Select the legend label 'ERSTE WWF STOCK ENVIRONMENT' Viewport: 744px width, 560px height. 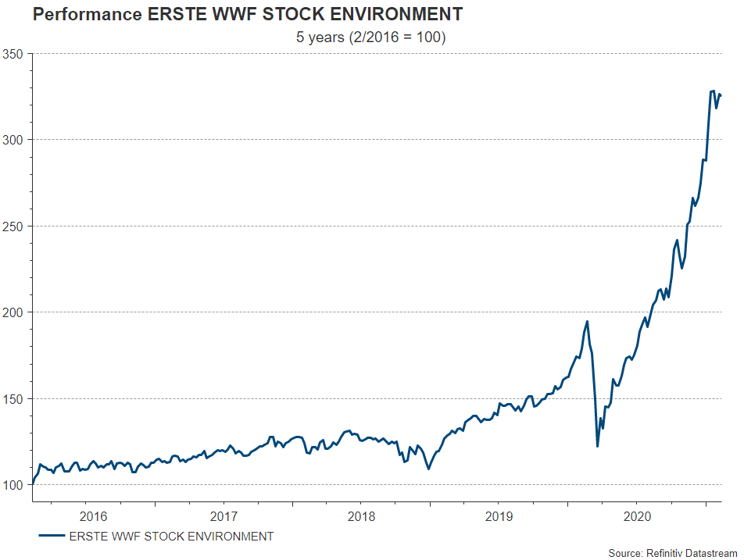(x=171, y=536)
